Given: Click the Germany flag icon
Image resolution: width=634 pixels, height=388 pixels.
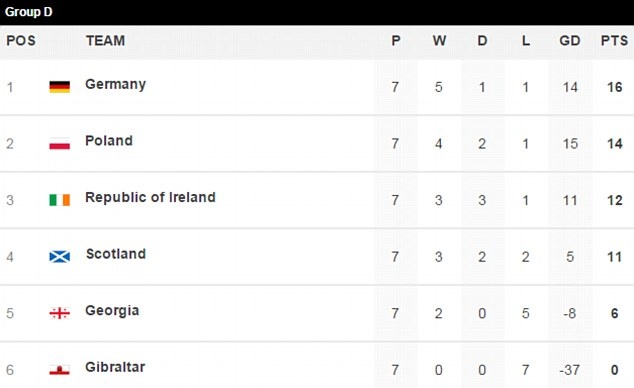Looking at the screenshot, I should [x=59, y=87].
